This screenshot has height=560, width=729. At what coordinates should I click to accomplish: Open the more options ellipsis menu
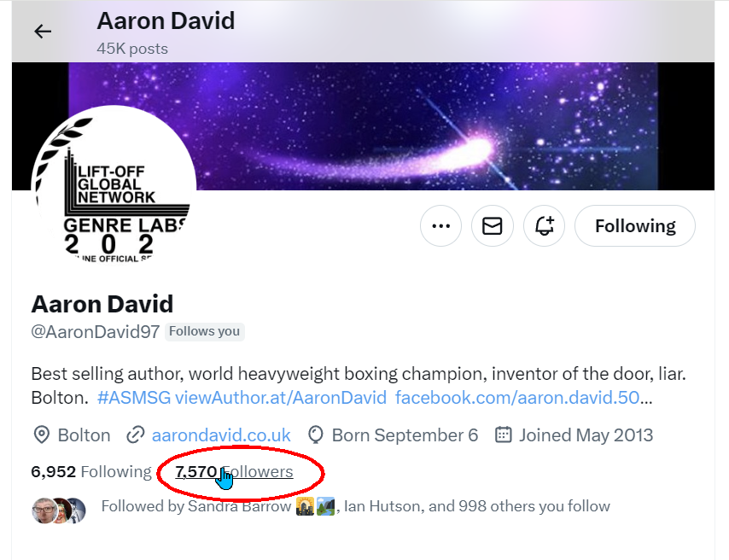coord(440,225)
